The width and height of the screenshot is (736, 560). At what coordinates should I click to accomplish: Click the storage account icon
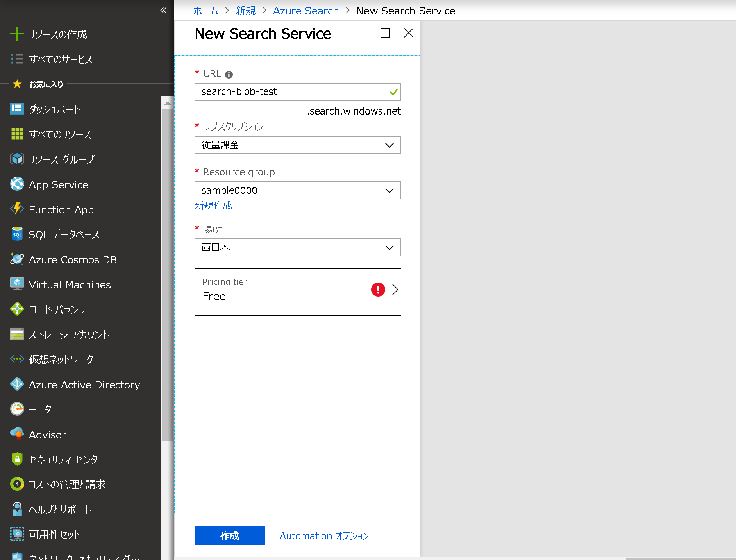(17, 334)
